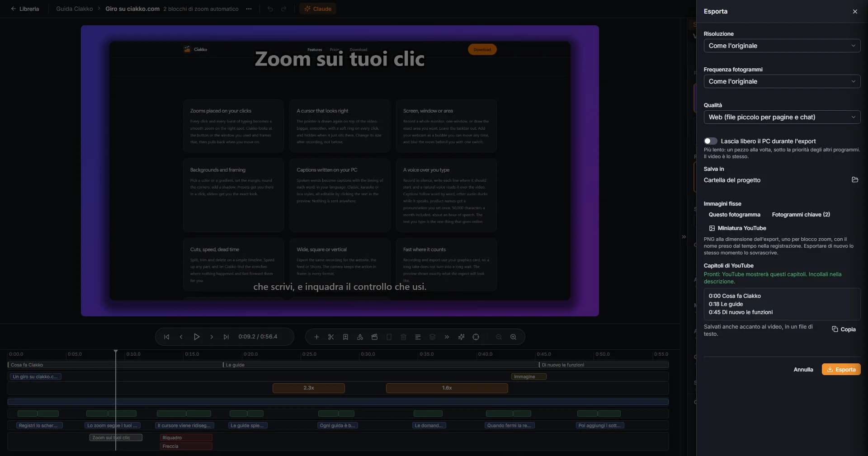Image resolution: width=868 pixels, height=456 pixels.
Task: Go back to Libreria
Action: [25, 9]
